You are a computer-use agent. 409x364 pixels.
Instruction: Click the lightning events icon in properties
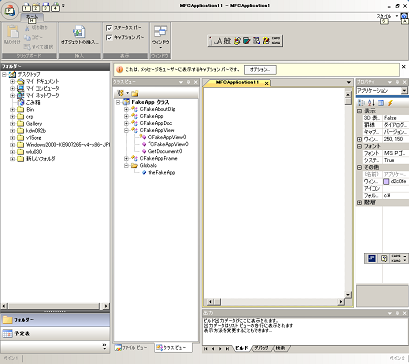(x=390, y=103)
